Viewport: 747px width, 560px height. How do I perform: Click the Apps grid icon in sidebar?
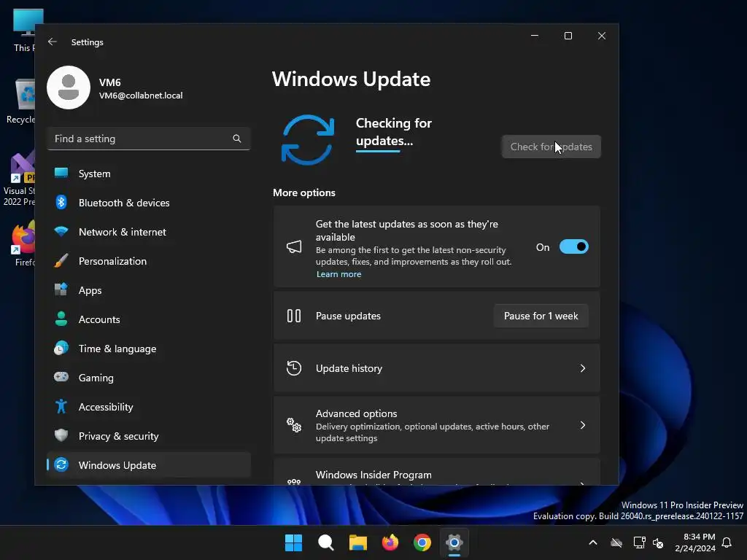click(x=61, y=289)
